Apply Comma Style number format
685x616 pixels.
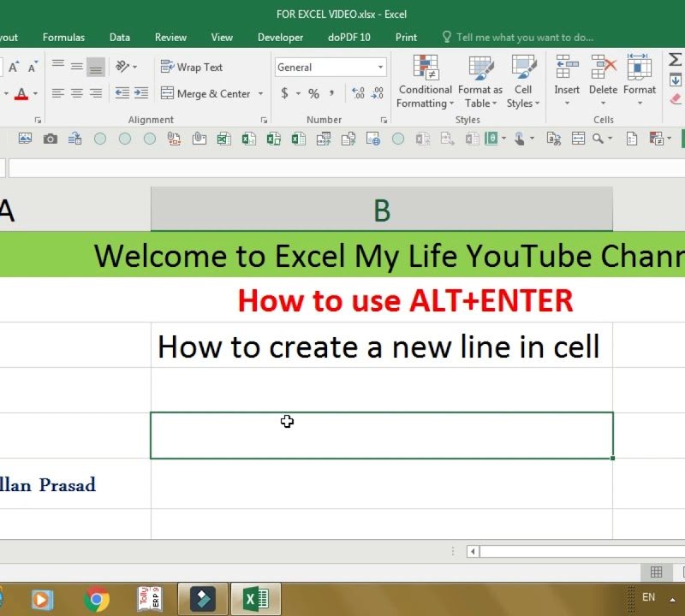(x=332, y=93)
